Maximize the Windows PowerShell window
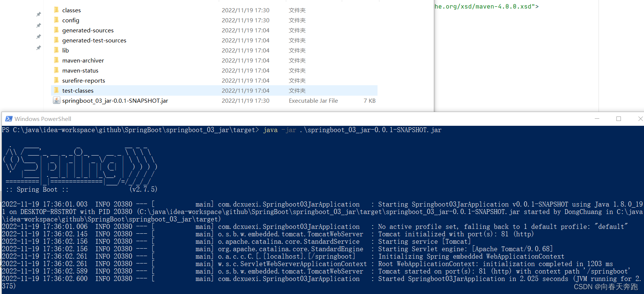 [619, 119]
